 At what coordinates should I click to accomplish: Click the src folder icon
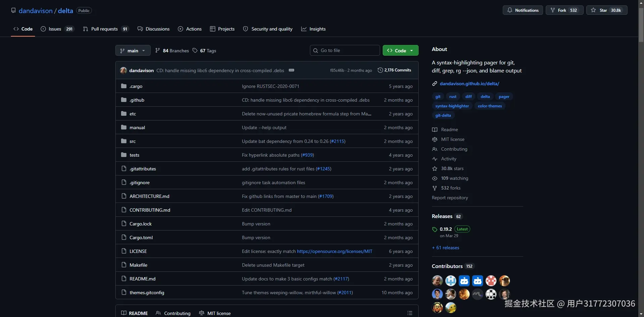point(124,141)
